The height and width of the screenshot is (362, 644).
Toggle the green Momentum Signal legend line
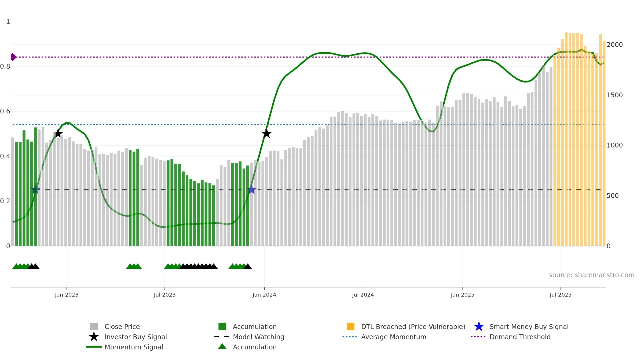[x=94, y=347]
